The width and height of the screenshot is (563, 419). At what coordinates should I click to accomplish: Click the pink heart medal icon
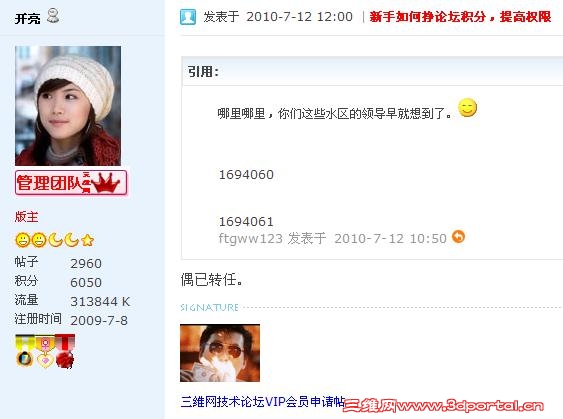(x=45, y=352)
